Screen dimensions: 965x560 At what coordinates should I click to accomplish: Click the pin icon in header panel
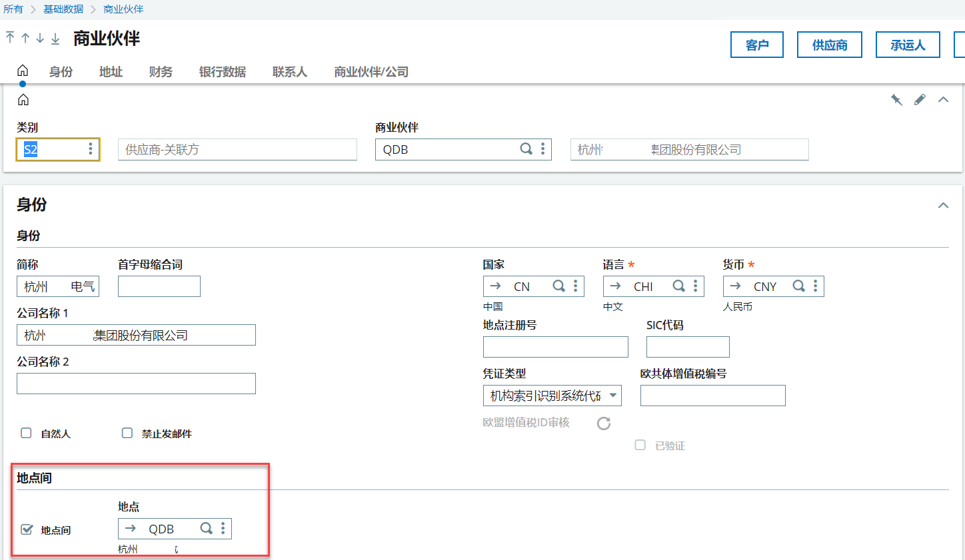click(x=896, y=100)
